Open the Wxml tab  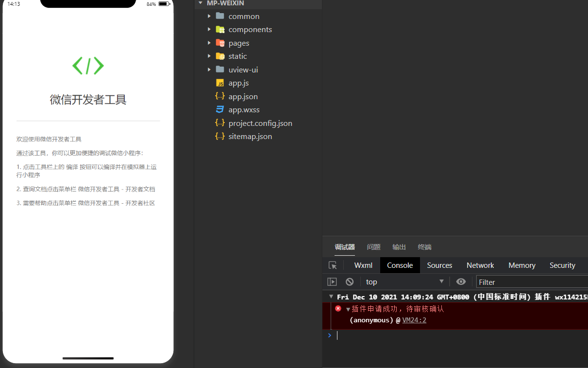[x=363, y=265]
